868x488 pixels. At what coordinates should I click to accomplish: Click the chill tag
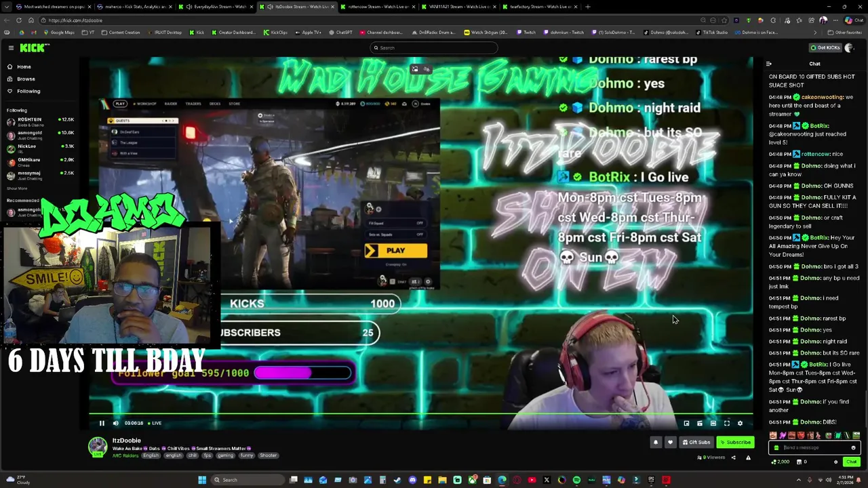click(193, 455)
